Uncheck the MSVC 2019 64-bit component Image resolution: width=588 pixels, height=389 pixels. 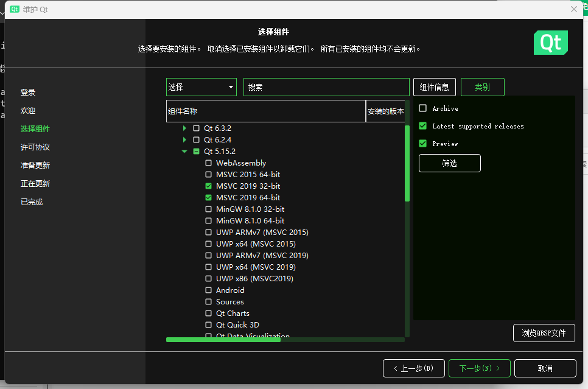pos(209,197)
